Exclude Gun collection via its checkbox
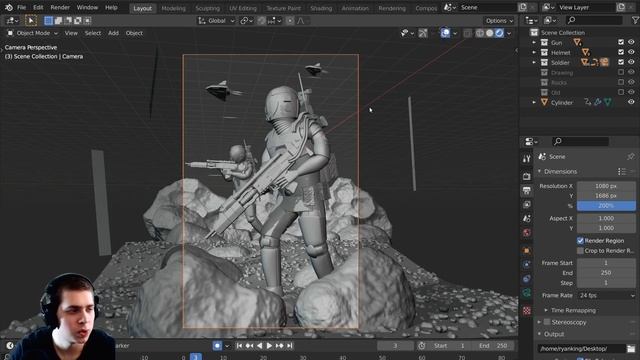 pos(621,42)
